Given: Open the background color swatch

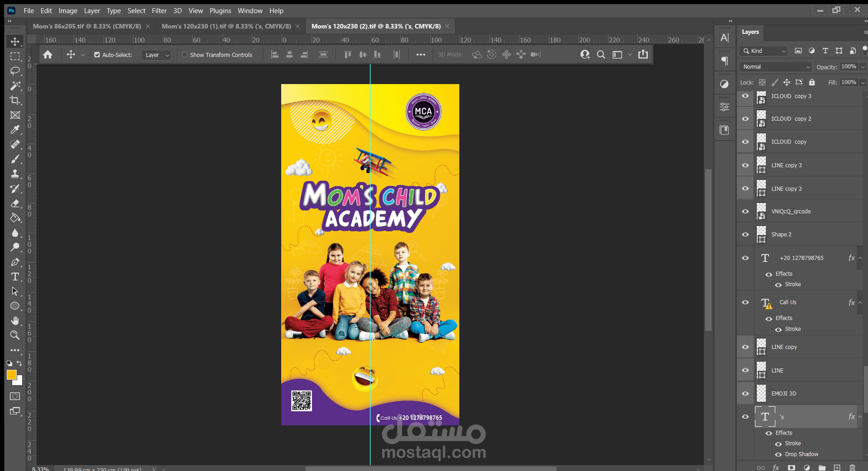Looking at the screenshot, I should click(19, 382).
